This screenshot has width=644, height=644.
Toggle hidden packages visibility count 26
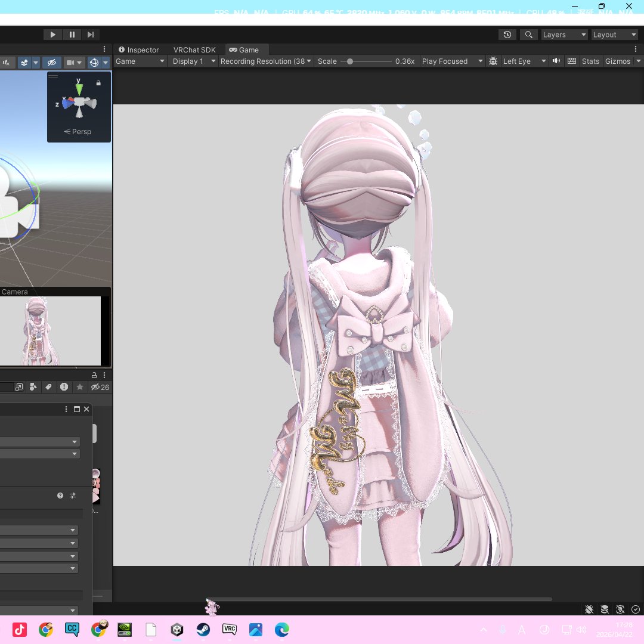100,387
